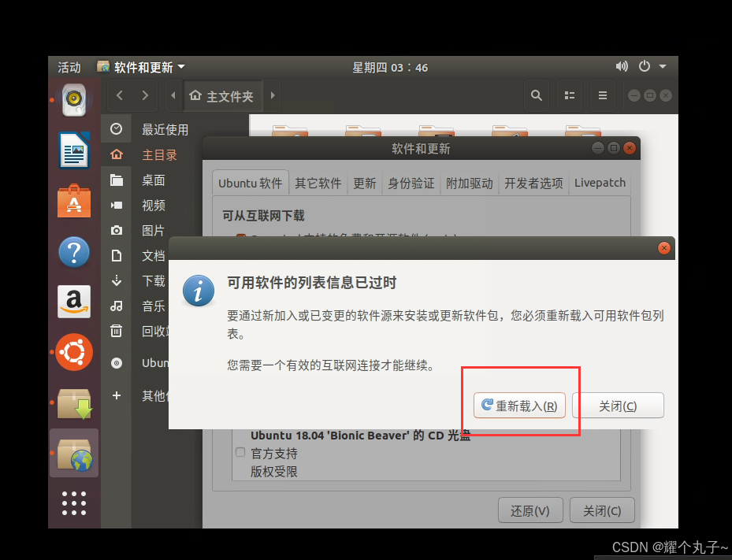This screenshot has height=560, width=732.
Task: Close the Software & Updates window
Action: [x=630, y=148]
